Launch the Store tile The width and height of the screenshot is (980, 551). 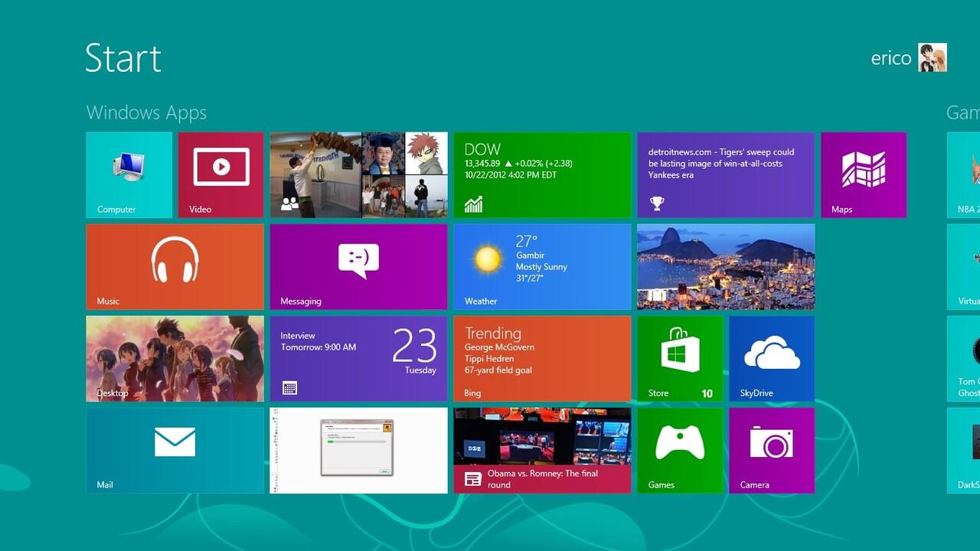click(680, 358)
